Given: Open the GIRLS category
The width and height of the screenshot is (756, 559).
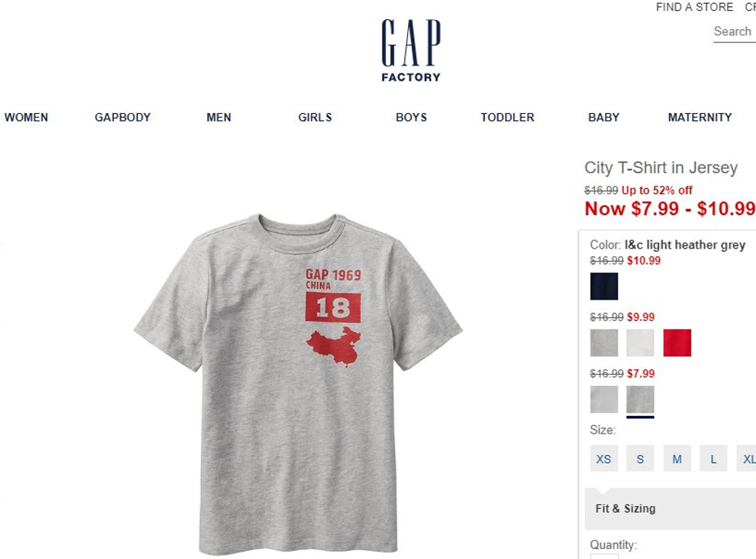Looking at the screenshot, I should pos(315,117).
